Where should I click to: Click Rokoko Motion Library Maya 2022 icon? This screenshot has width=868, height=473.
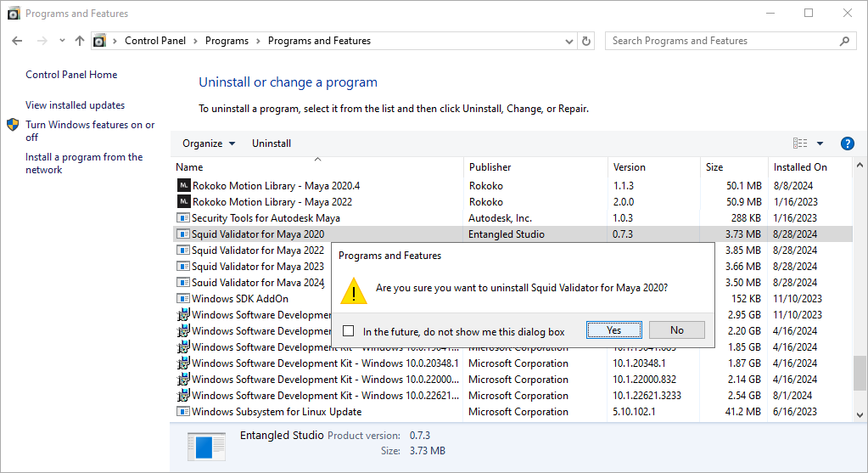pyautogui.click(x=183, y=201)
